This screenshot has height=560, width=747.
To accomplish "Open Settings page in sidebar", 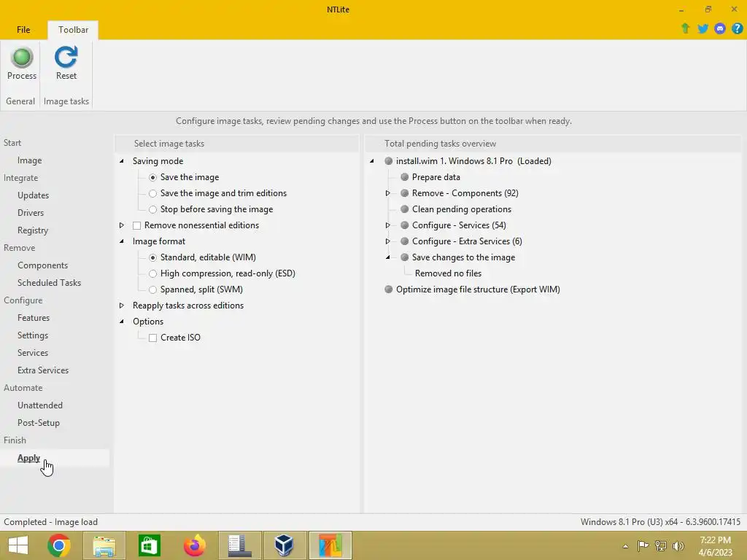I will tap(32, 335).
